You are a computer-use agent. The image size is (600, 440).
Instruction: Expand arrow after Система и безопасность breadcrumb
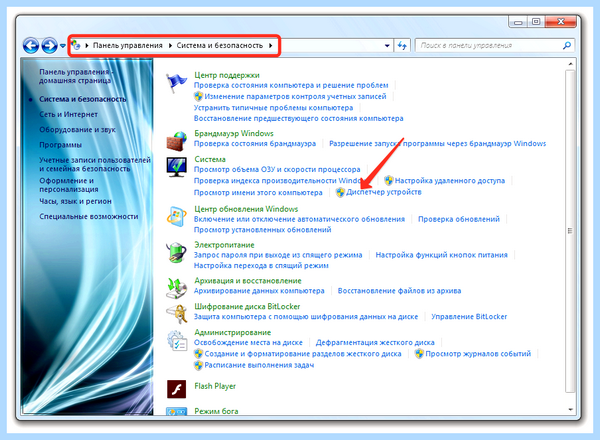[271, 46]
